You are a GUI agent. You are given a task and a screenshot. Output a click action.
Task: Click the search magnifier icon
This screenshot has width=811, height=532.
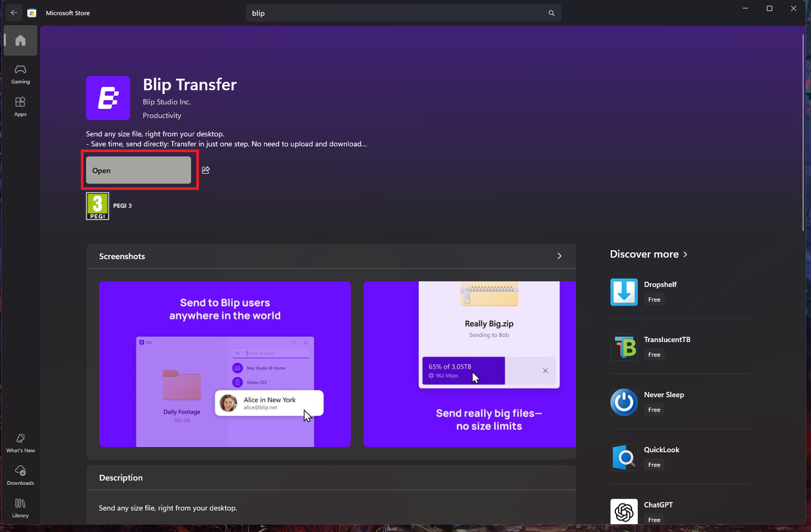(551, 13)
